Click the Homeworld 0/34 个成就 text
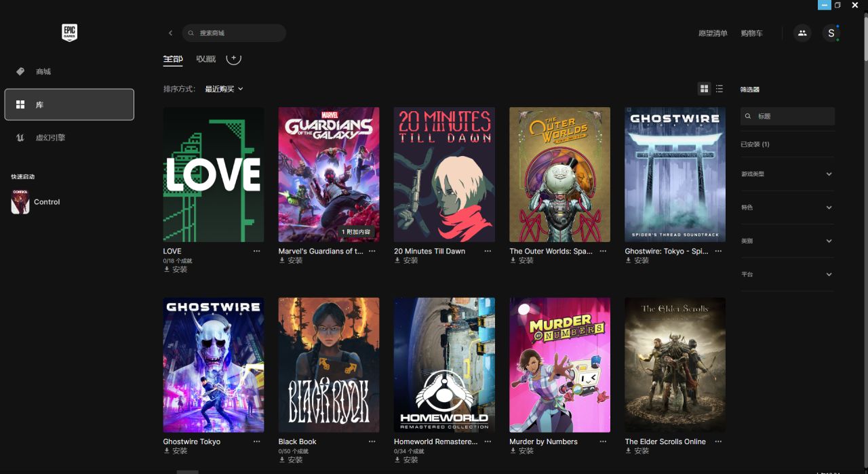Screen dimensions: 868x474 (409, 451)
